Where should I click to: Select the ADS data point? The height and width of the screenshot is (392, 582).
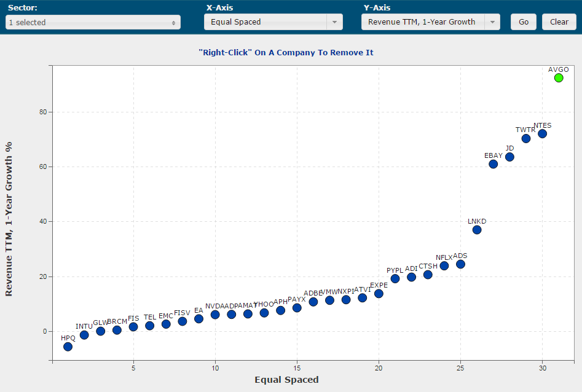tap(461, 264)
